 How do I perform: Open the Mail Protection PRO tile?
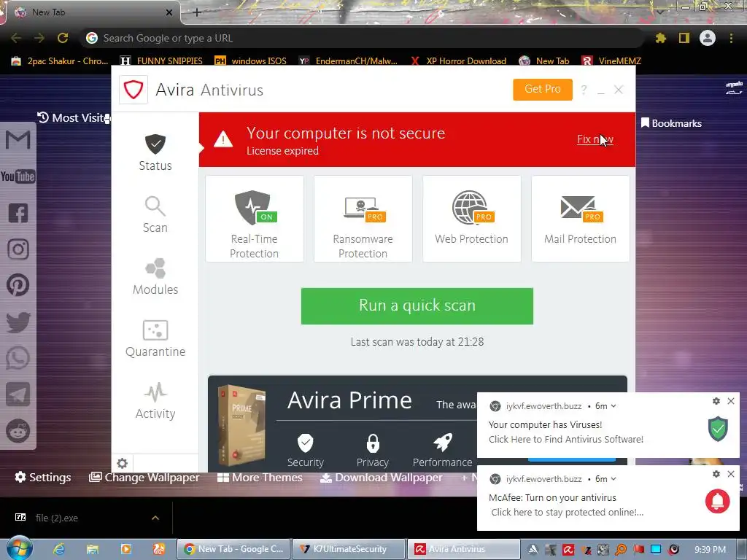coord(580,219)
